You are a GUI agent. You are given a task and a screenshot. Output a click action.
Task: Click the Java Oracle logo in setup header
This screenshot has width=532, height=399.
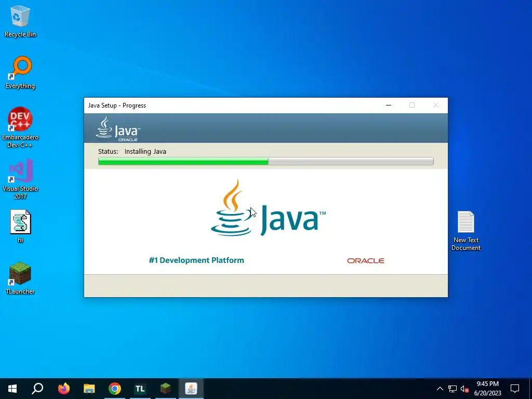pyautogui.click(x=118, y=129)
